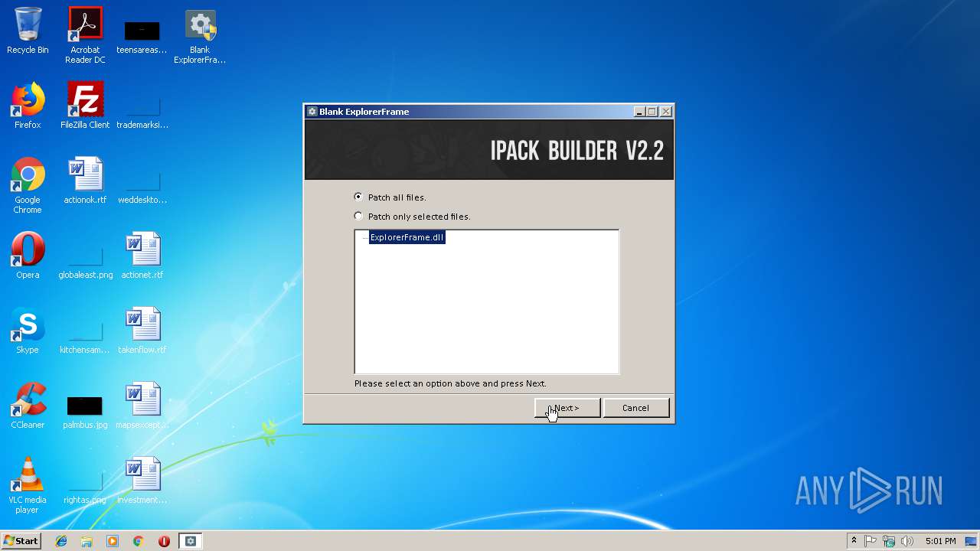The width and height of the screenshot is (980, 551).
Task: Cancel the IPack Builder wizard
Action: tap(635, 408)
